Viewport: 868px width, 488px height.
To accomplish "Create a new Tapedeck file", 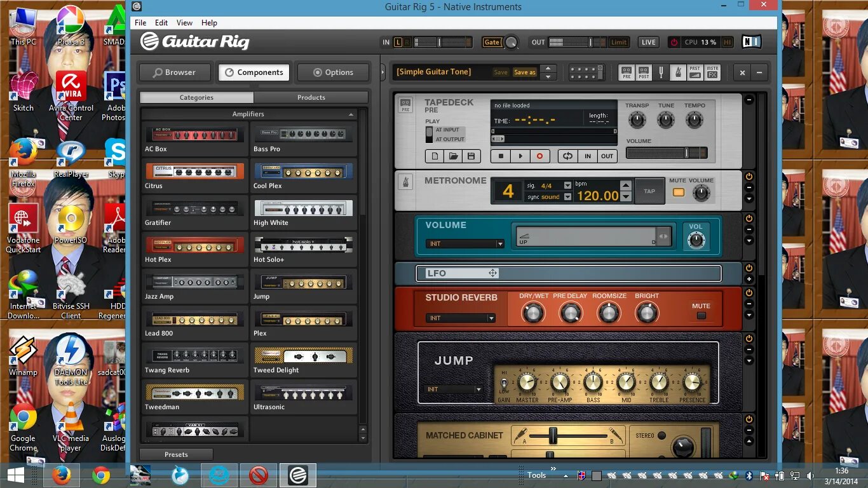I will pyautogui.click(x=435, y=156).
